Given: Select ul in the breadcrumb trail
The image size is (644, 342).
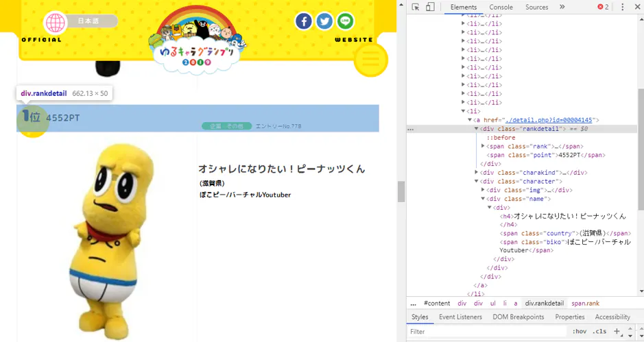Looking at the screenshot, I should pyautogui.click(x=493, y=304).
